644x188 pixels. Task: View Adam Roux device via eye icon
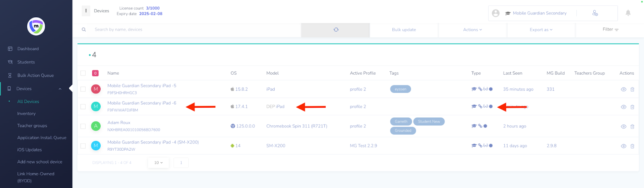tap(623, 127)
